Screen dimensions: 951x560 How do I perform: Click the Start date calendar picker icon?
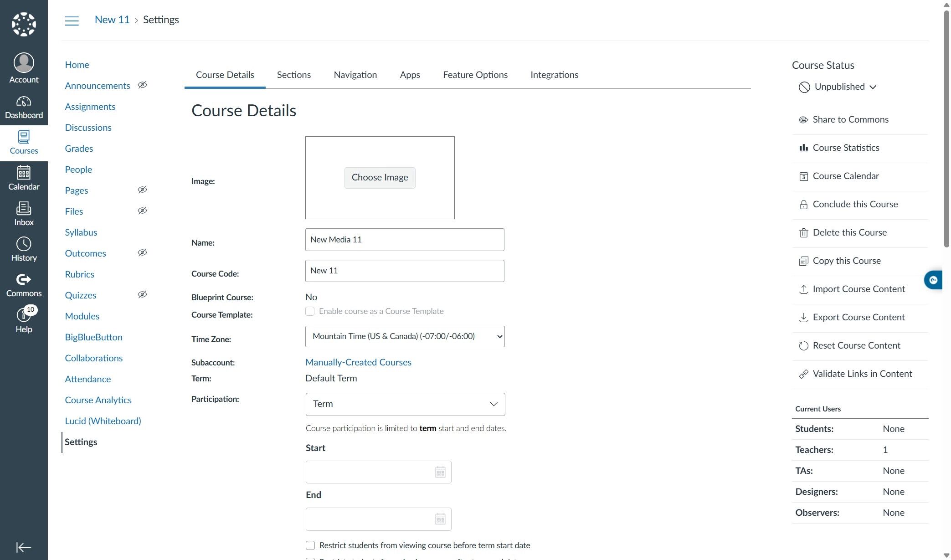pyautogui.click(x=440, y=472)
